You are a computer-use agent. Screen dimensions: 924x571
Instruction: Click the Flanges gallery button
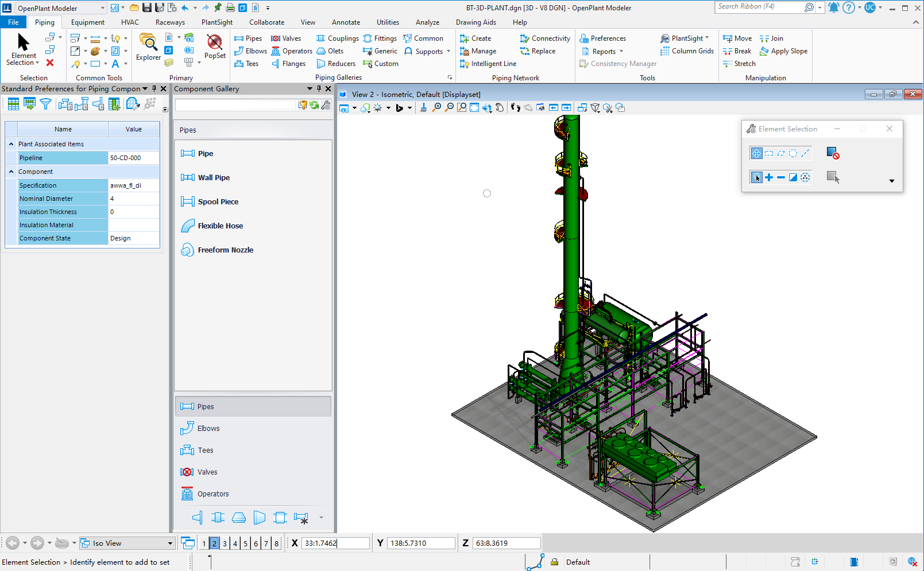[x=288, y=64]
